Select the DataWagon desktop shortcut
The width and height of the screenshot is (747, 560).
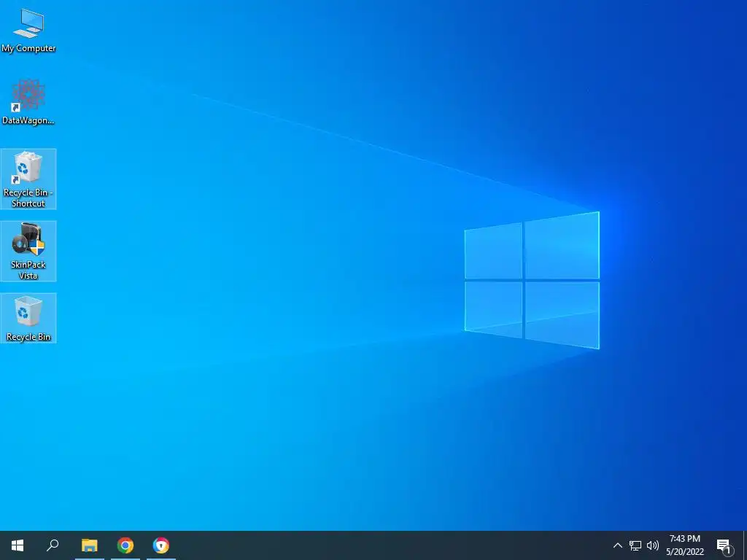[x=28, y=102]
